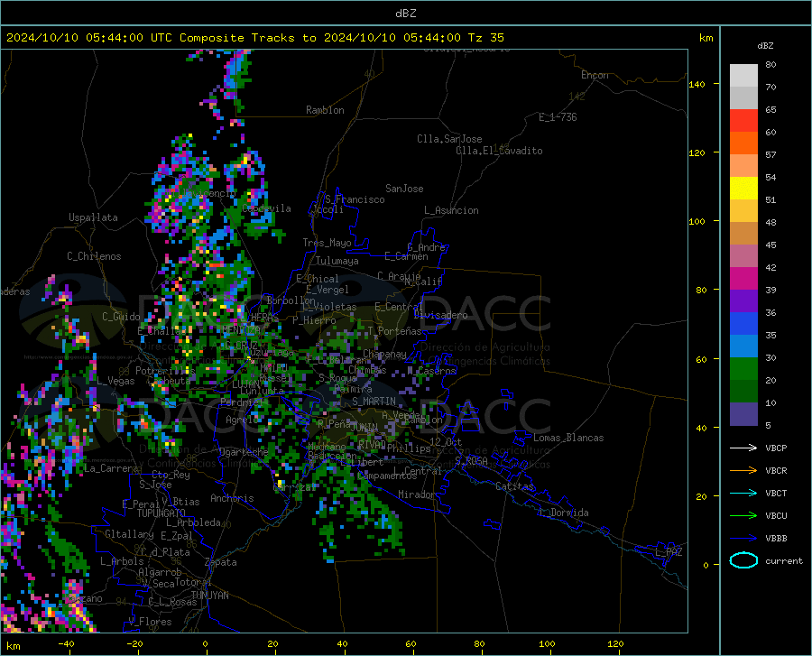Click the 'Anchoris' map label
812x656 pixels.
[x=232, y=498]
